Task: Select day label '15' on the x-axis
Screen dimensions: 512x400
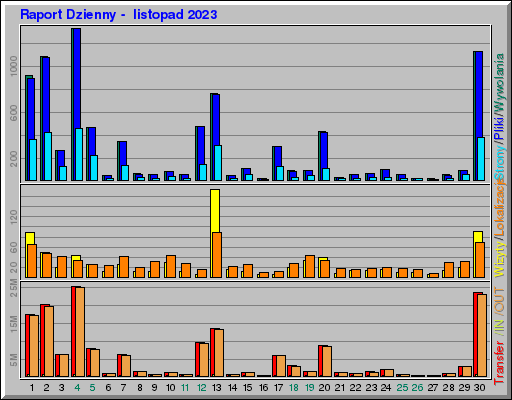Action: 247,388
